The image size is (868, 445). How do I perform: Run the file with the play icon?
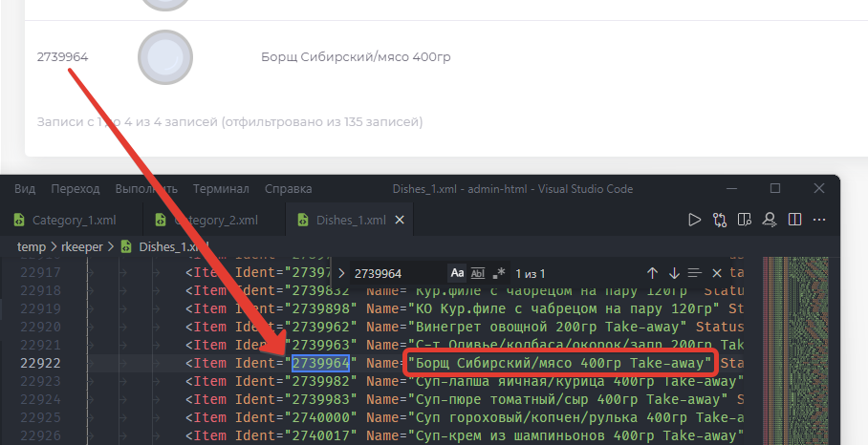(695, 221)
